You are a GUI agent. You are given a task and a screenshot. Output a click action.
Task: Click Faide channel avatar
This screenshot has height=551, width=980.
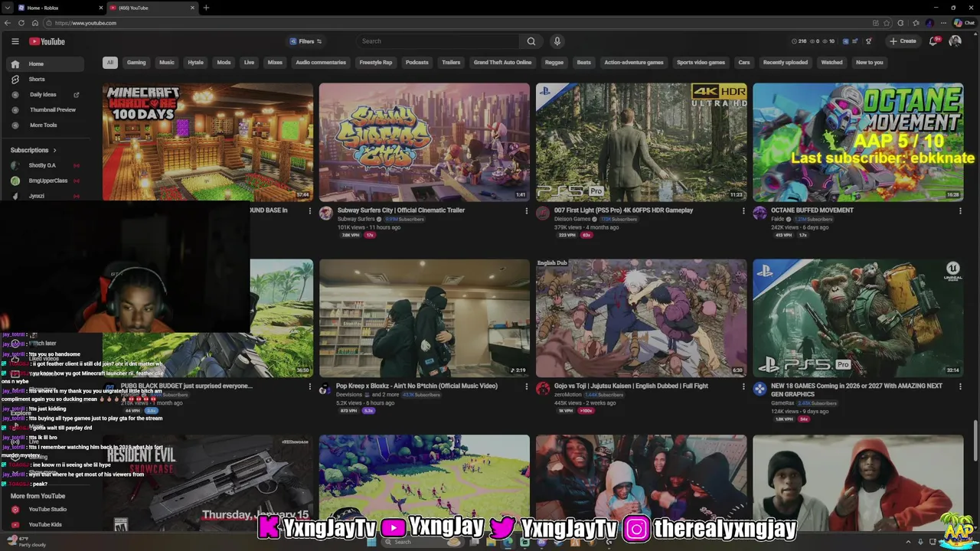click(x=759, y=214)
